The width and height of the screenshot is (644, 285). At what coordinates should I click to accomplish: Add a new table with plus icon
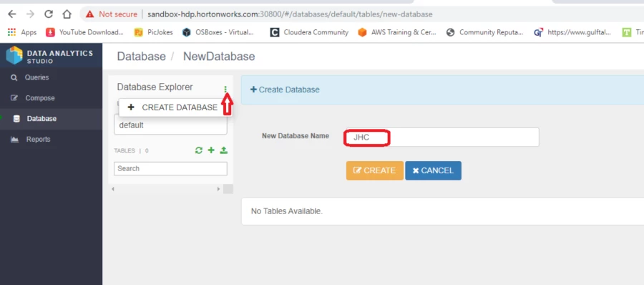211,150
